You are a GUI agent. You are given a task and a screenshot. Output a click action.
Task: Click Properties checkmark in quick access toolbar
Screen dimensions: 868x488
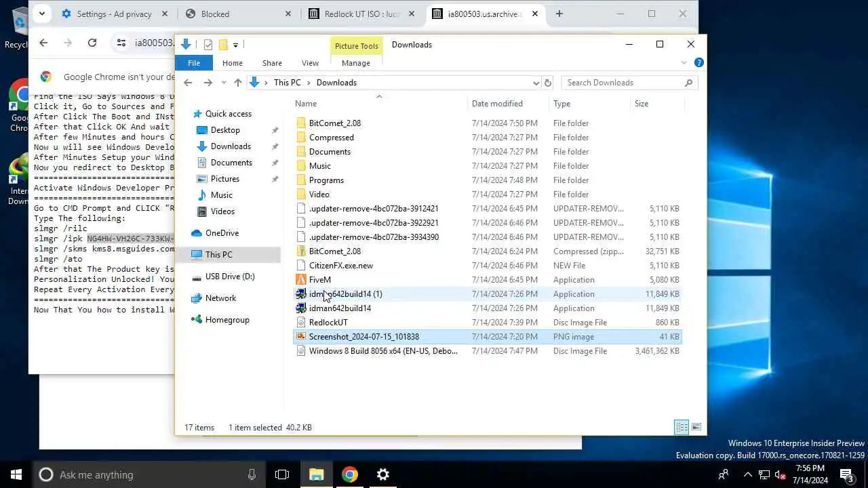[x=208, y=45]
